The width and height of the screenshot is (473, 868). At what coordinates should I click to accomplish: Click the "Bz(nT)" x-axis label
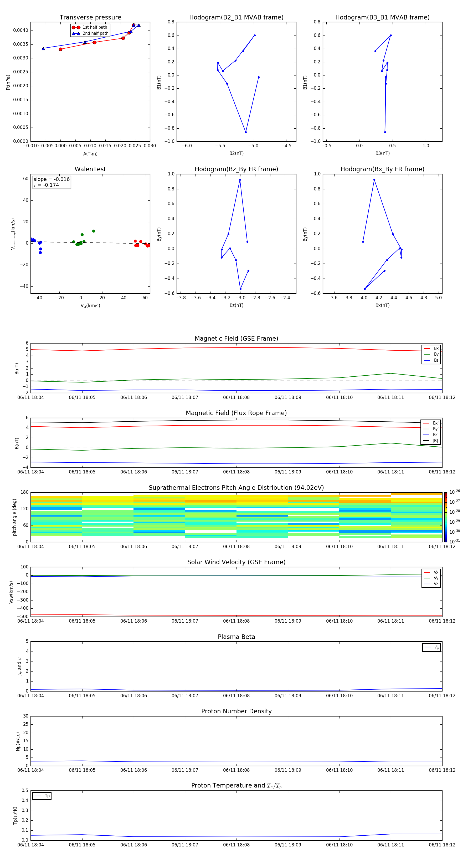coord(236,305)
